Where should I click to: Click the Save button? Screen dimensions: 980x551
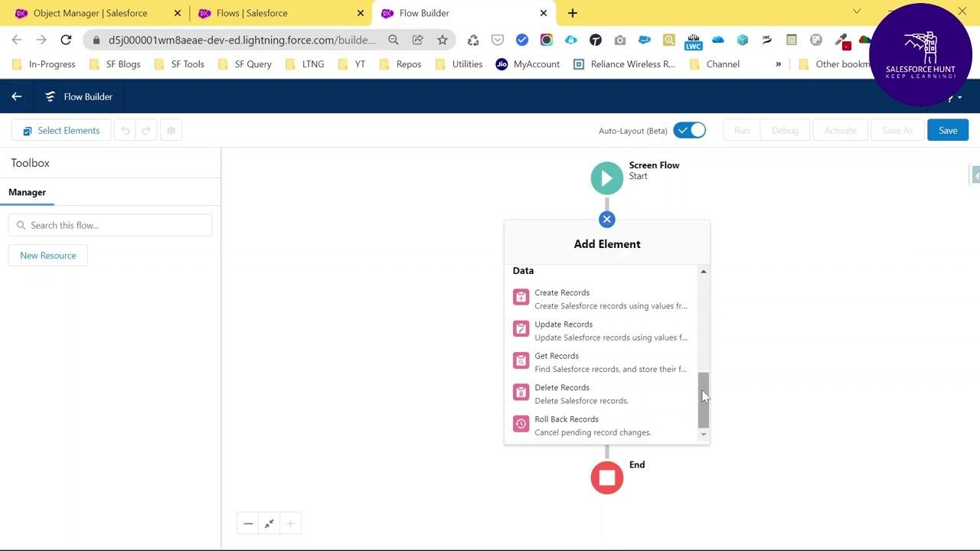coord(948,131)
